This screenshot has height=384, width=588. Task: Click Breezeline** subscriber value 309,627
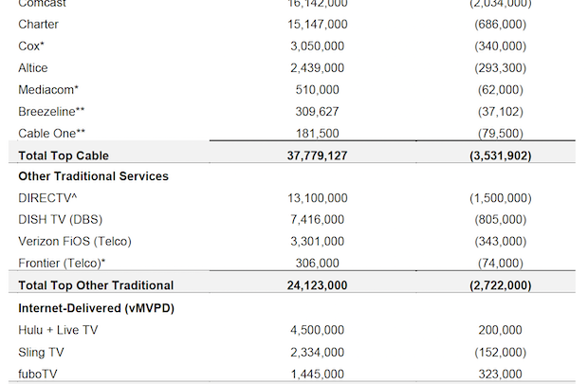coord(318,112)
